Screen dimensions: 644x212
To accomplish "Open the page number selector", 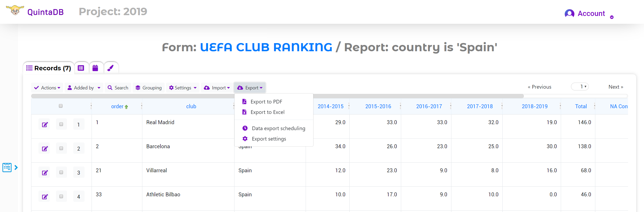I will tap(580, 87).
